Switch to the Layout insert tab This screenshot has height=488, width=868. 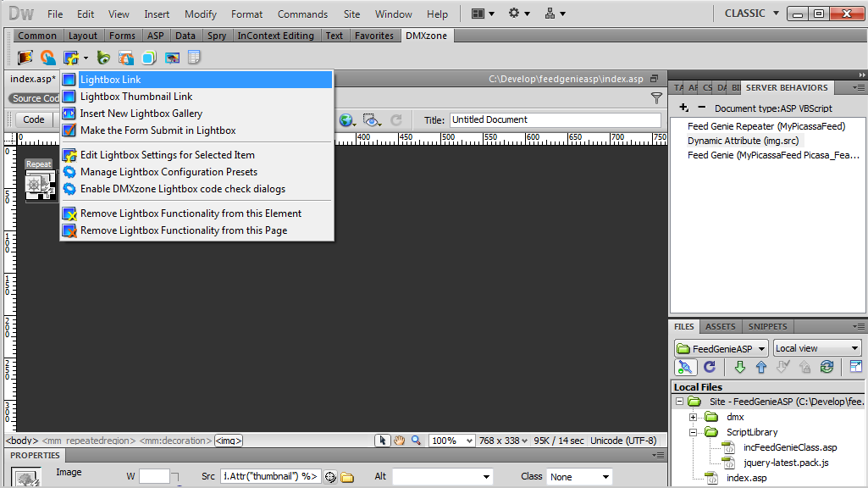pyautogui.click(x=82, y=36)
